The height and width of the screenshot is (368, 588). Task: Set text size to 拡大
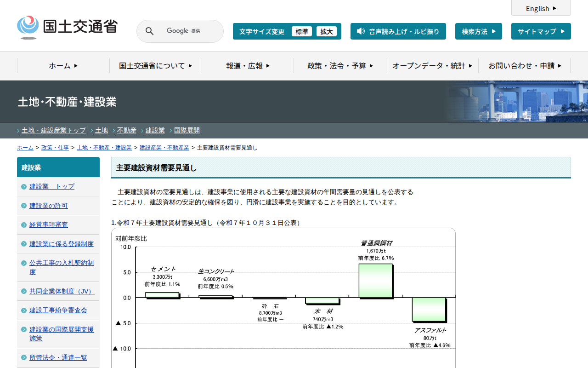[x=327, y=31]
